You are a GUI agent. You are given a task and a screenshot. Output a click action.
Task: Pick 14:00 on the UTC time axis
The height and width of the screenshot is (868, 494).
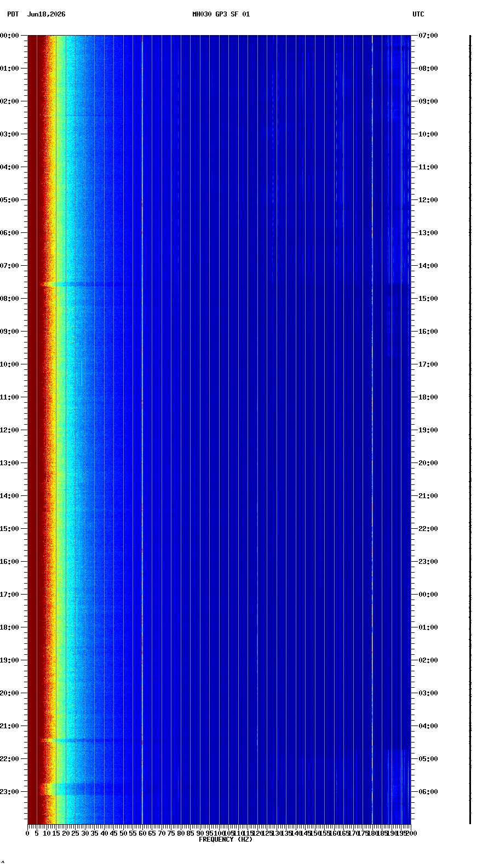[428, 266]
